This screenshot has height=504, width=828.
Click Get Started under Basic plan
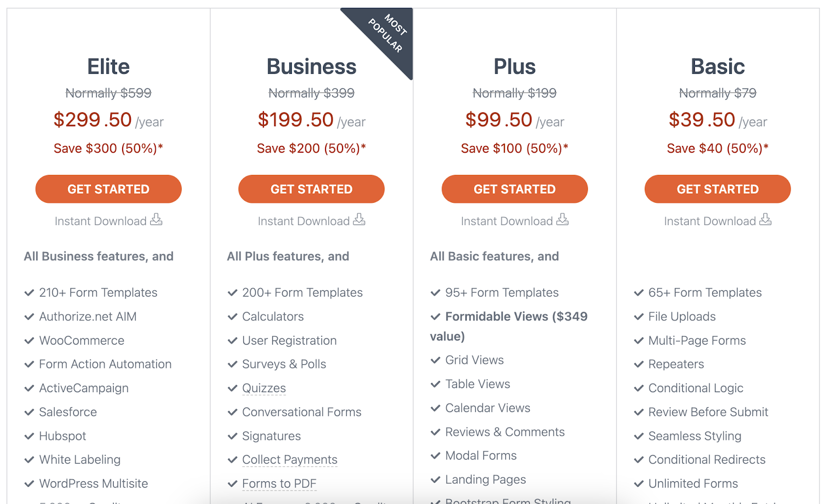718,189
